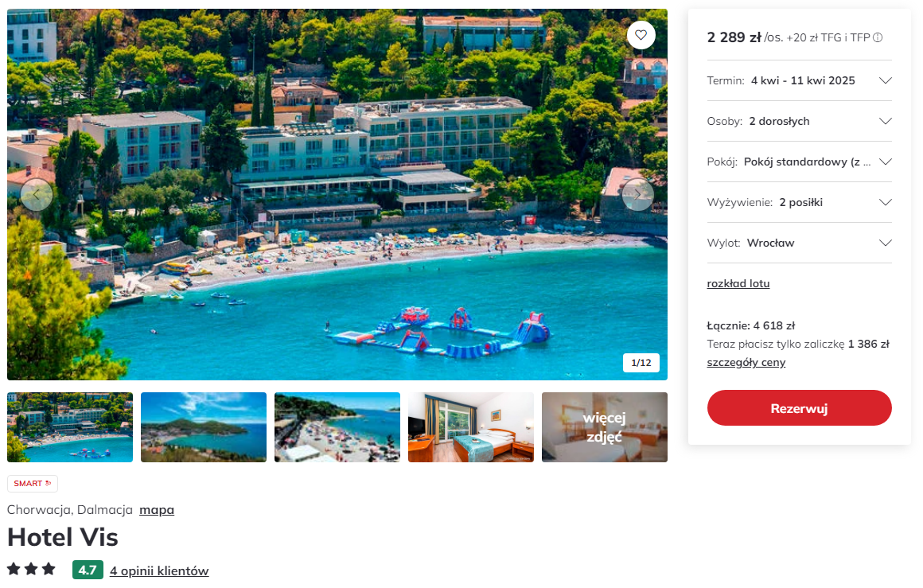
Task: Add Hotel Vis to favorites with heart icon
Action: click(x=641, y=35)
